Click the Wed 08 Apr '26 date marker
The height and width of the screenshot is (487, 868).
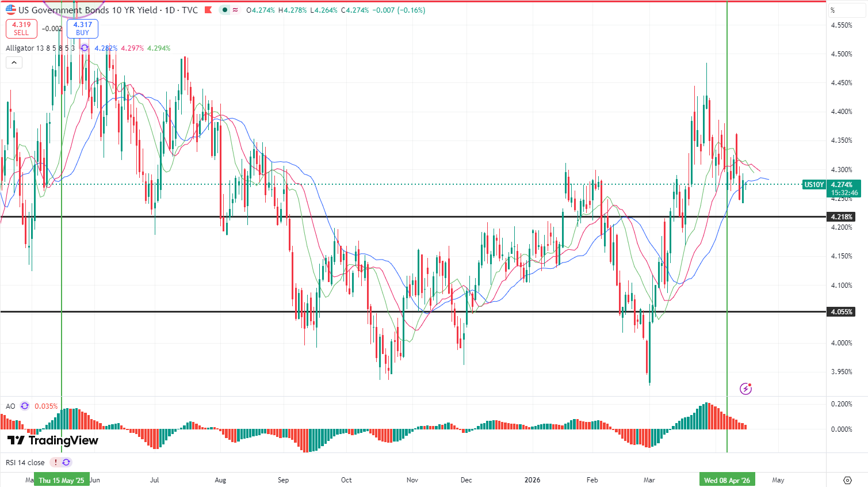tap(727, 480)
